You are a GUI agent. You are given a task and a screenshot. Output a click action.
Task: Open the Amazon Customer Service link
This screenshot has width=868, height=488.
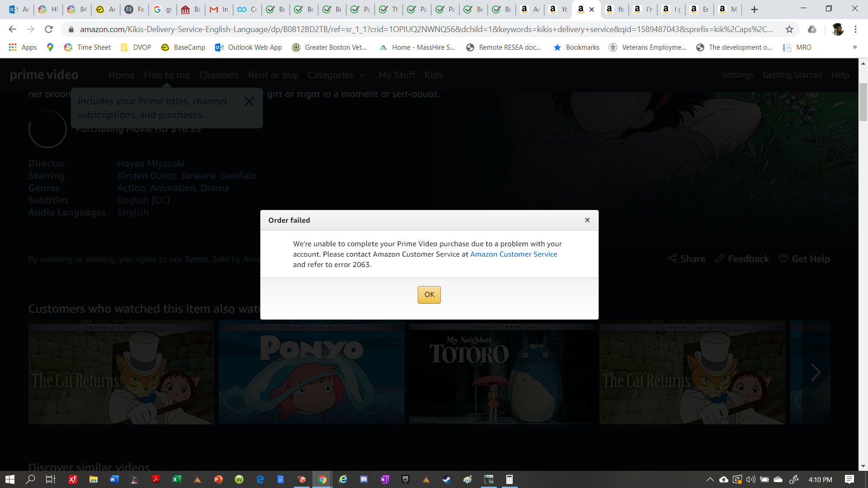pyautogui.click(x=514, y=254)
